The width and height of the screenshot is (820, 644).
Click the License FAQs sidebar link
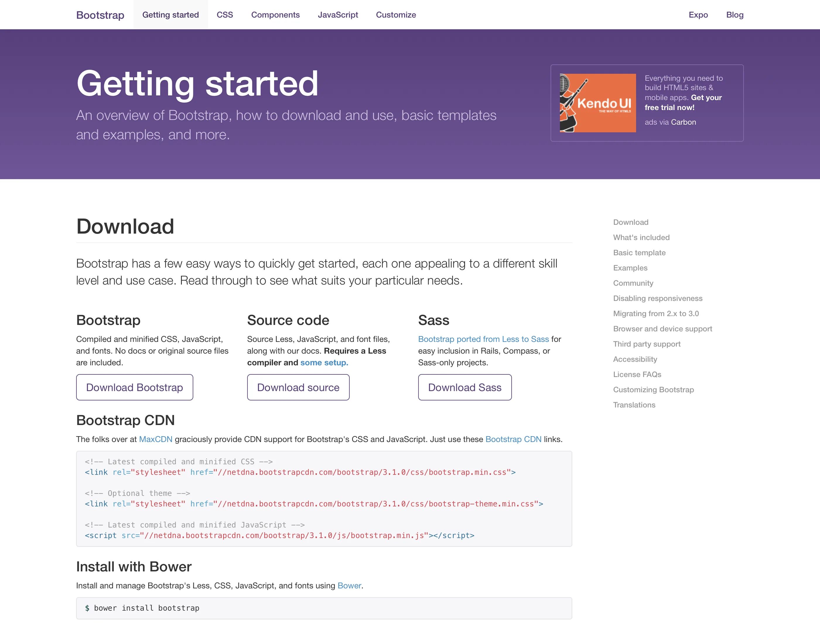point(636,374)
